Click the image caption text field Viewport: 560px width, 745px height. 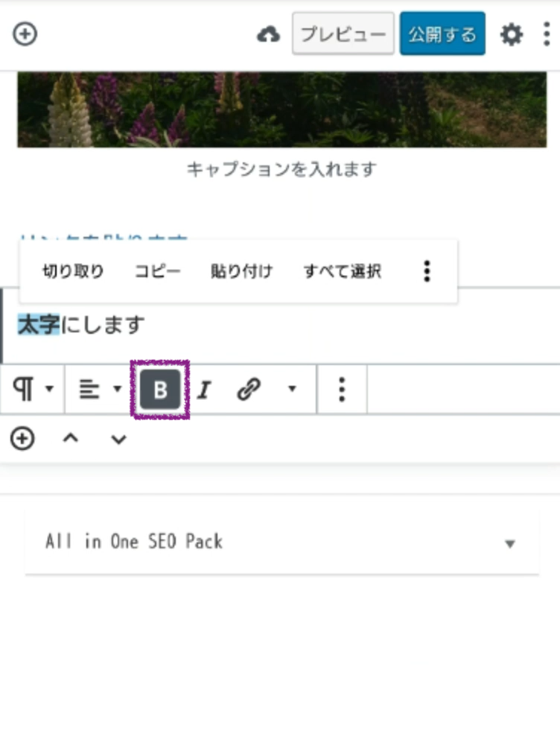[281, 169]
